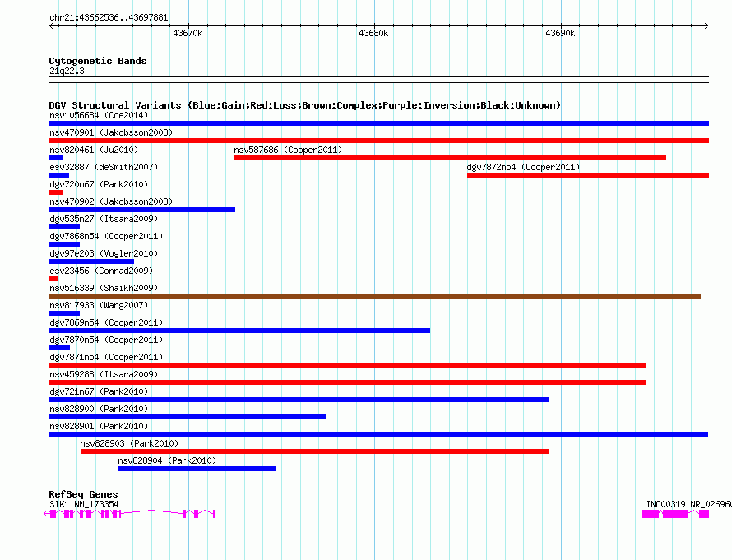Click the dgv7870n54 (Cooper2011) label

tap(106, 340)
